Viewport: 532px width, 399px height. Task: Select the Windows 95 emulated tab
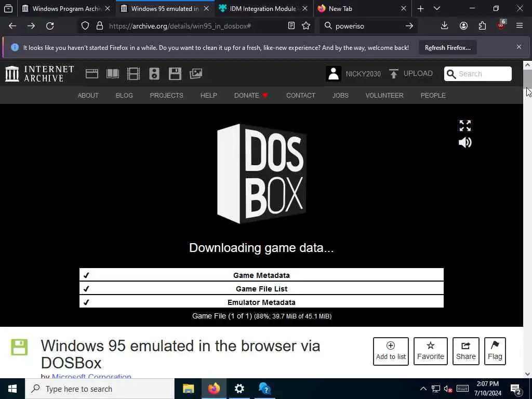click(x=165, y=9)
